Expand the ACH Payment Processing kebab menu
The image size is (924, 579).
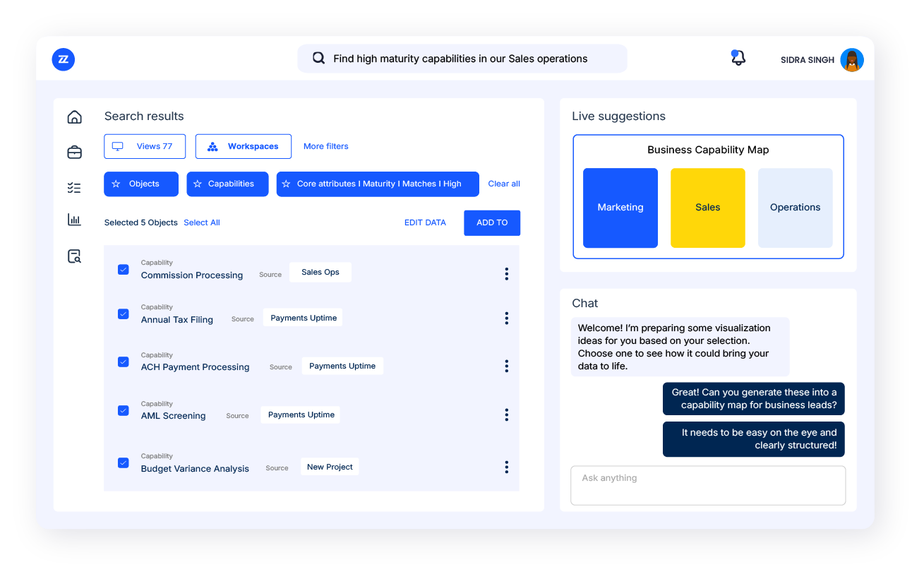click(x=506, y=366)
